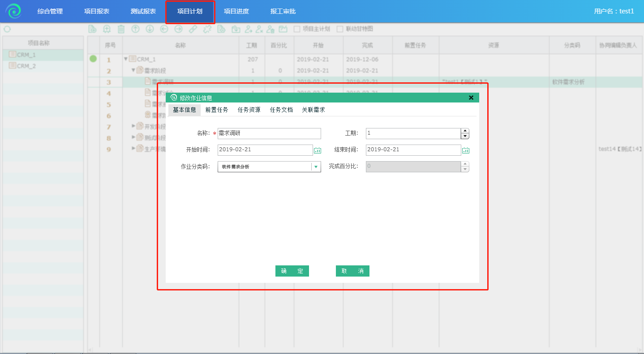This screenshot has width=644, height=354.
Task: Click the right arrow indent toolbar icon
Action: 178,29
